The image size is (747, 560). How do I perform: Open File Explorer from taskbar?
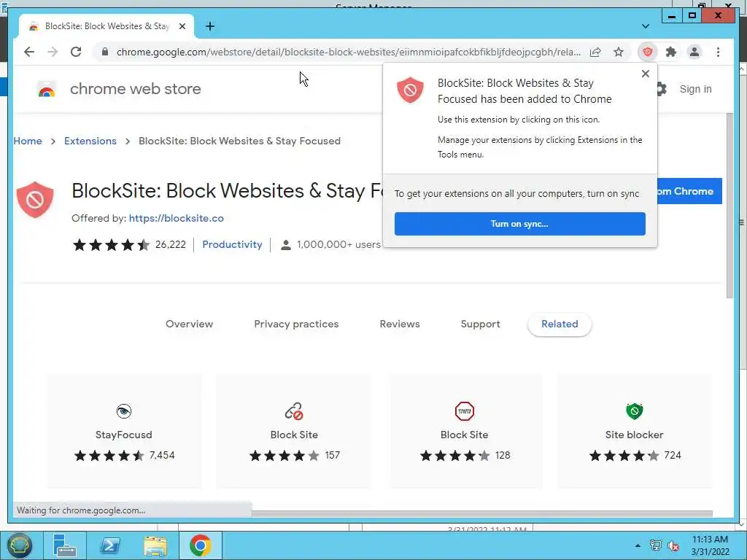point(155,545)
